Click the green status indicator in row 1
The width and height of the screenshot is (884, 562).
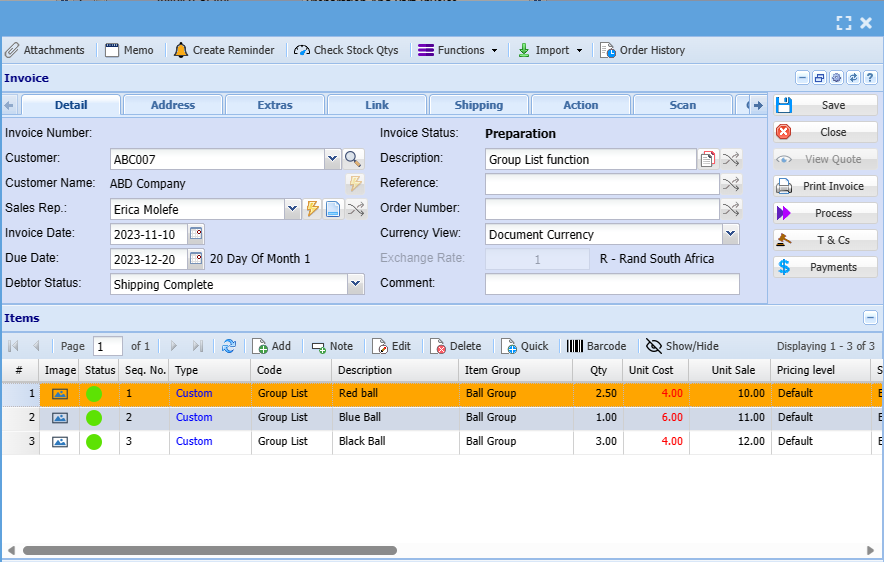pos(94,394)
